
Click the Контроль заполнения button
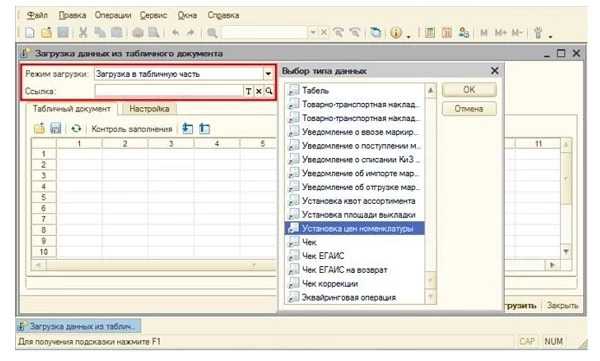[x=132, y=129]
